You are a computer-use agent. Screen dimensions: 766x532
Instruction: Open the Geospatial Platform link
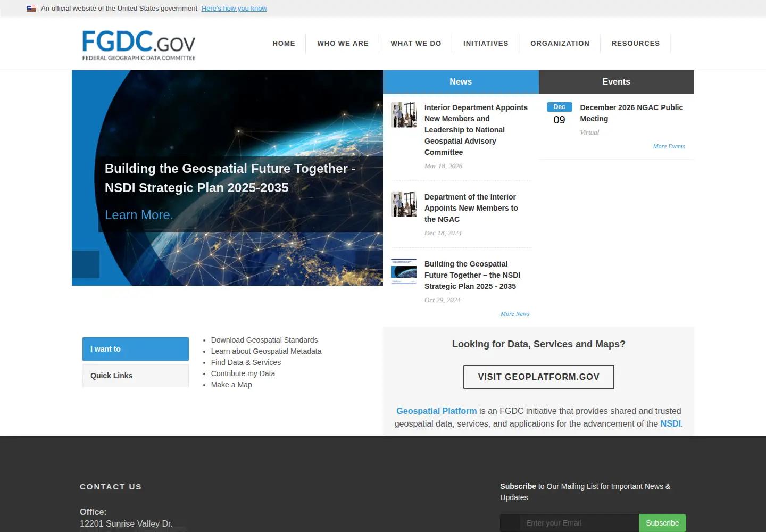437,411
